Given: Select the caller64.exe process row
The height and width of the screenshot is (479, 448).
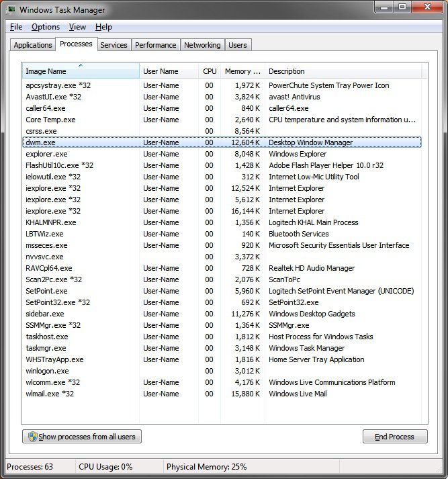Looking at the screenshot, I should [222, 108].
